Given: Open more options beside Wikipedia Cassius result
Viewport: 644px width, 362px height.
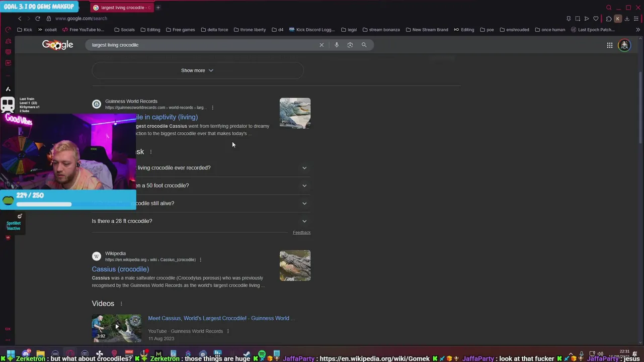Looking at the screenshot, I should point(200,260).
